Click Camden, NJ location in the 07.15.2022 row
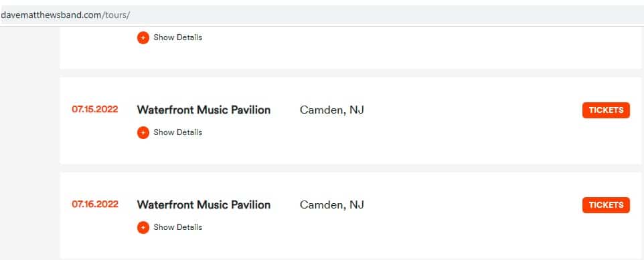The width and height of the screenshot is (644, 260). (332, 110)
